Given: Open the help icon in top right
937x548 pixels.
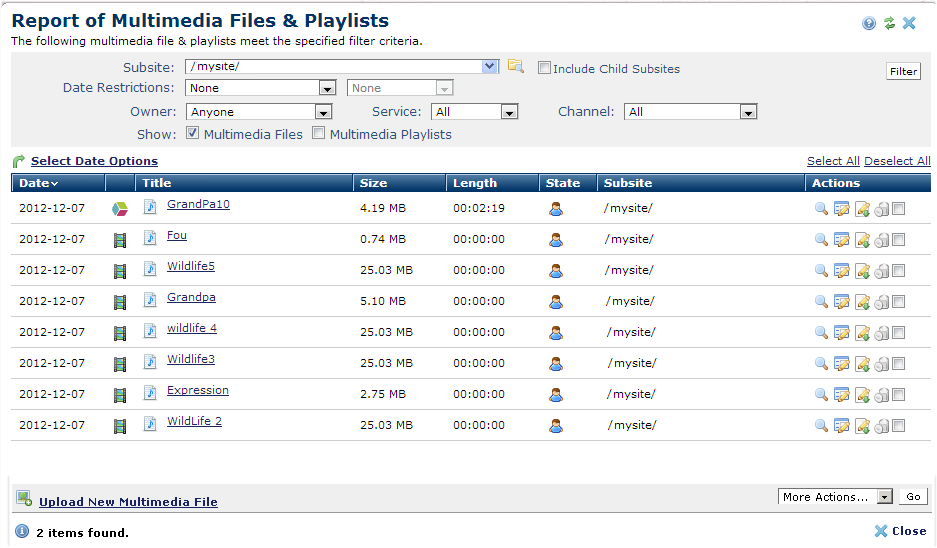Looking at the screenshot, I should (x=869, y=23).
